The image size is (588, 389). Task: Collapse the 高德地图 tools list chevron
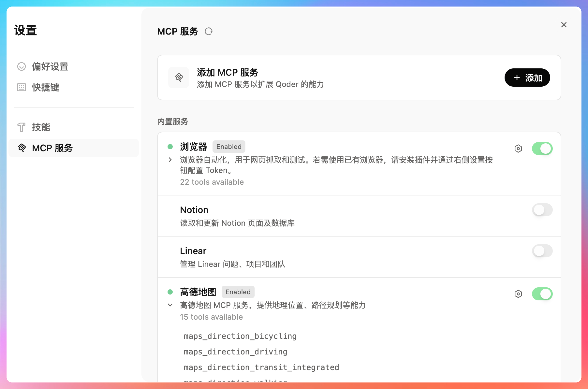[170, 305]
